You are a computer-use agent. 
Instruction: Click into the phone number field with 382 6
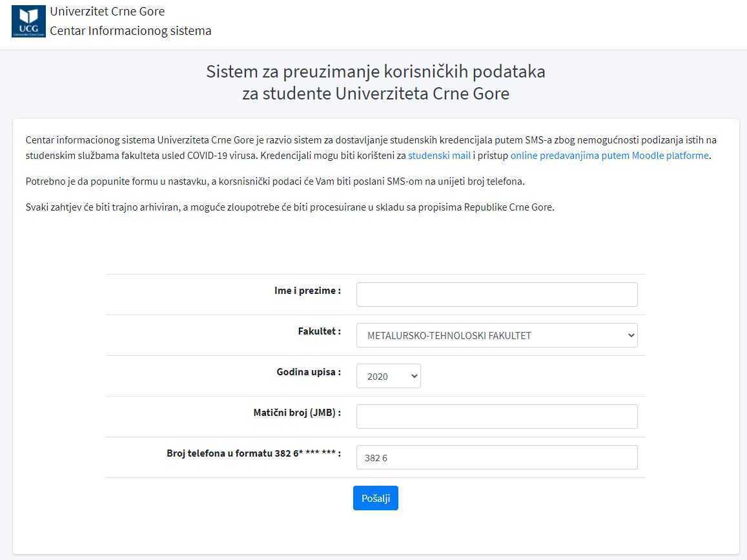(x=496, y=457)
